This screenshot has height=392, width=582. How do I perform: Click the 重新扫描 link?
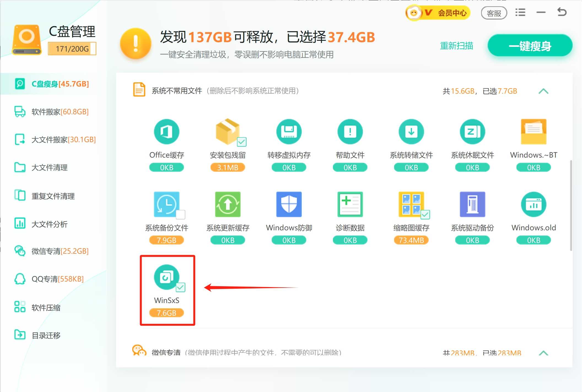[457, 46]
